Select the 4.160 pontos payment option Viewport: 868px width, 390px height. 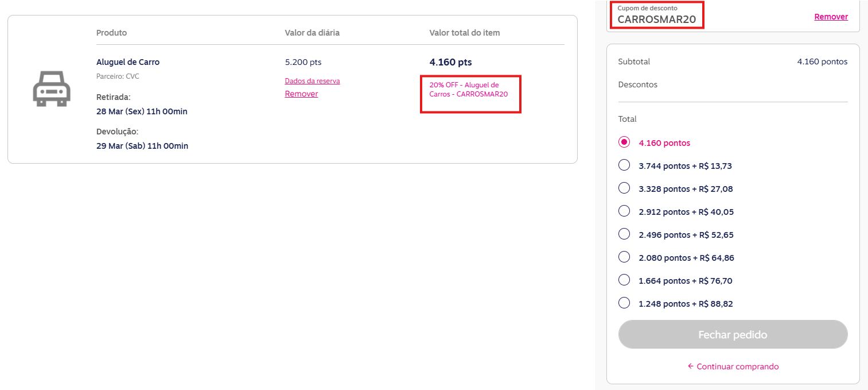coord(624,142)
